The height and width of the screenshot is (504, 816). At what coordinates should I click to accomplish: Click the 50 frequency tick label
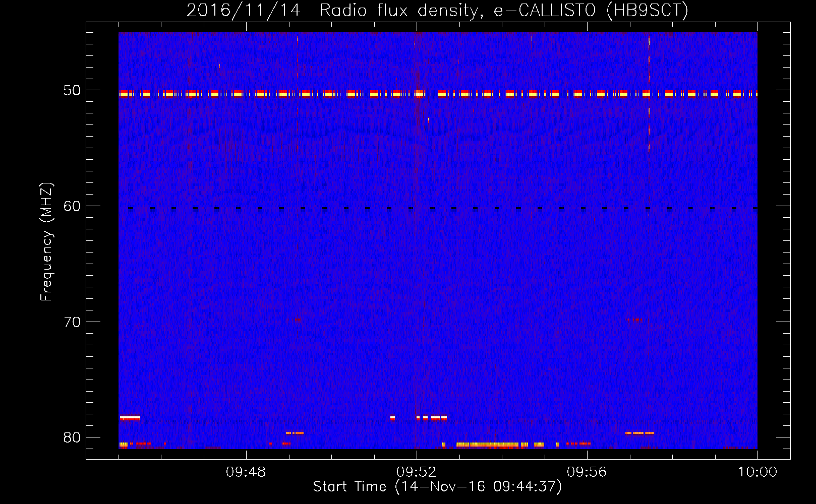72,91
